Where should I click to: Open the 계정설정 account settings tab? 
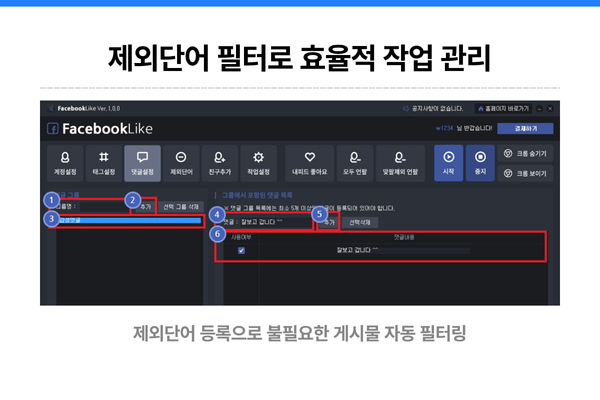click(x=65, y=163)
